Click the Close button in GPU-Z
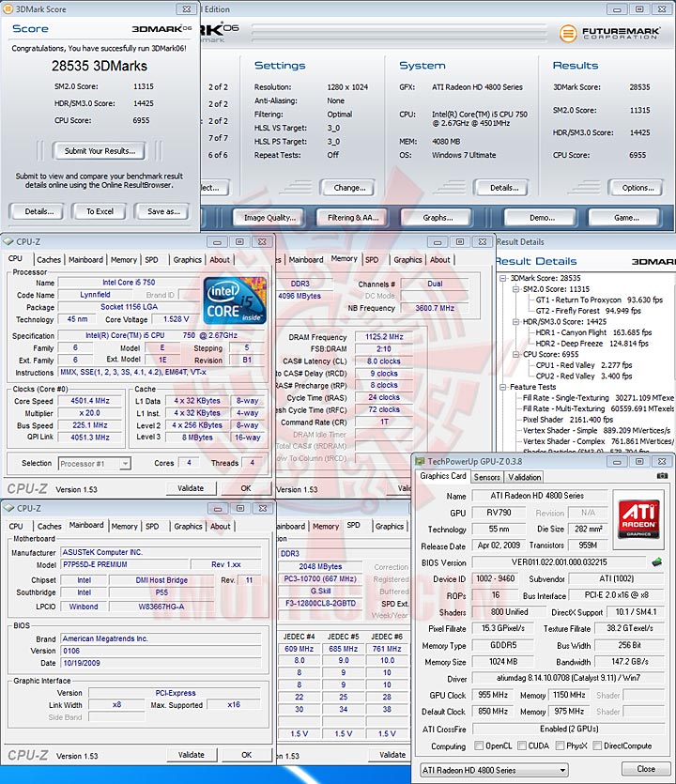Viewport: 676px width, 784px height. pos(646,768)
